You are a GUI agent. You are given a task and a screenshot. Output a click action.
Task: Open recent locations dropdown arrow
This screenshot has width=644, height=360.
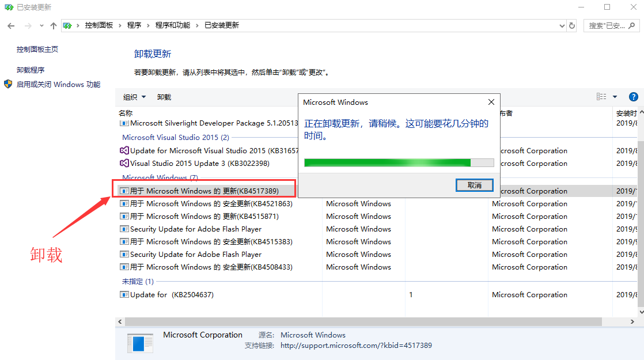(41, 25)
